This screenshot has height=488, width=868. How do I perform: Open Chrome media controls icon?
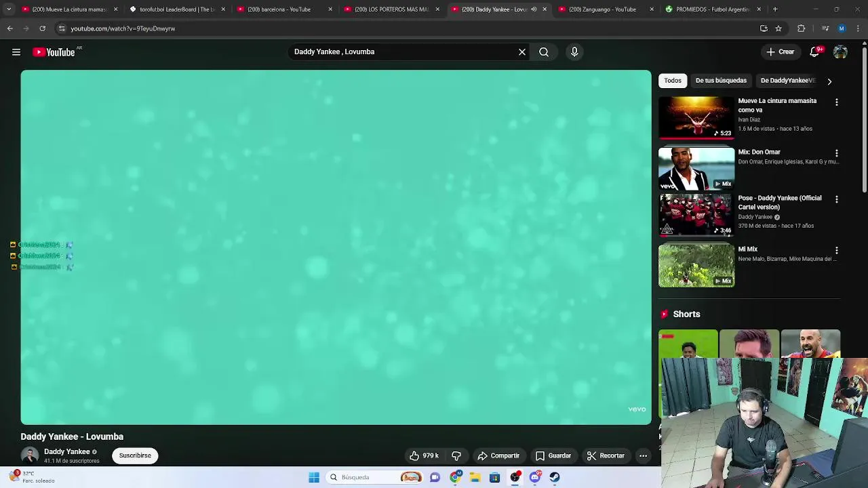coord(825,28)
